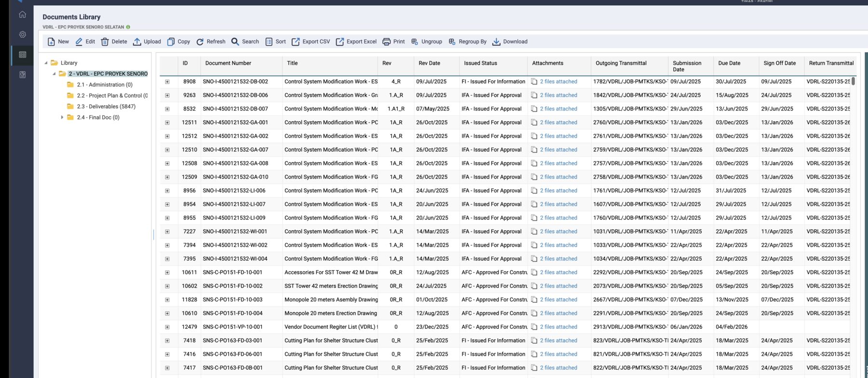Open the home icon in the sidebar
The height and width of the screenshot is (378, 868).
click(x=22, y=14)
